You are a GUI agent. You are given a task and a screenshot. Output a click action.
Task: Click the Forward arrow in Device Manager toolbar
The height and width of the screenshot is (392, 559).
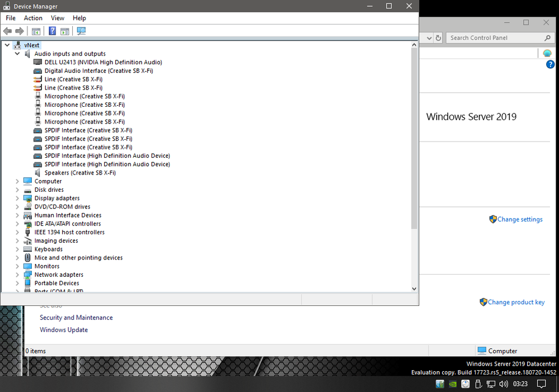(x=20, y=31)
